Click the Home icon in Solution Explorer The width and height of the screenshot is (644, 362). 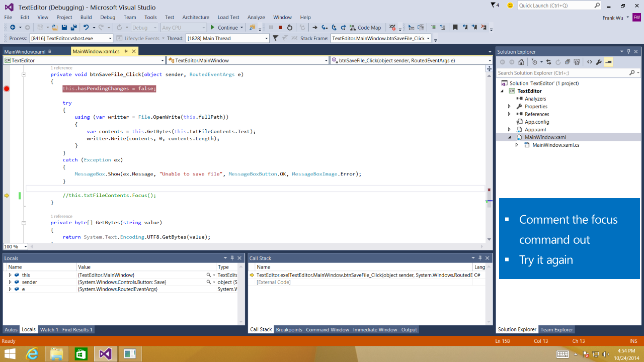pyautogui.click(x=521, y=62)
